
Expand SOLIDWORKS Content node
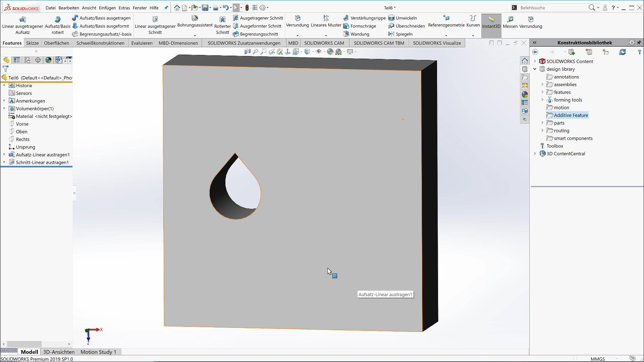click(535, 61)
